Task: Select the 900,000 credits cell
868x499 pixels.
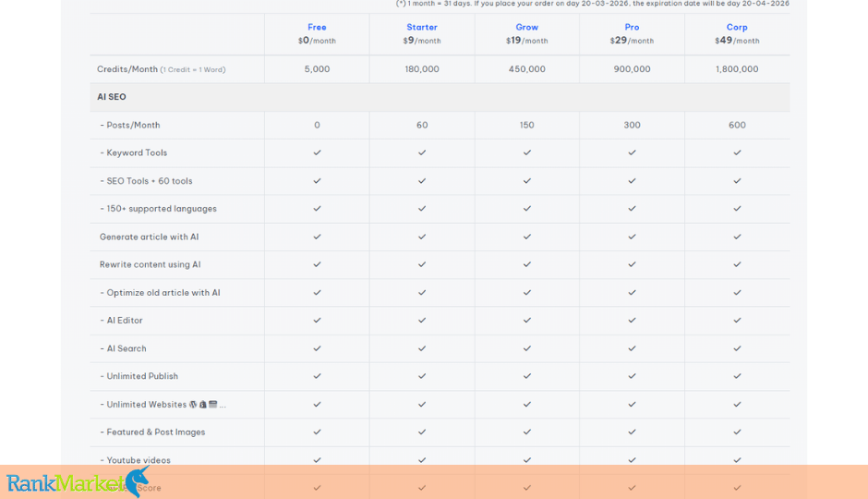Action: tap(632, 69)
